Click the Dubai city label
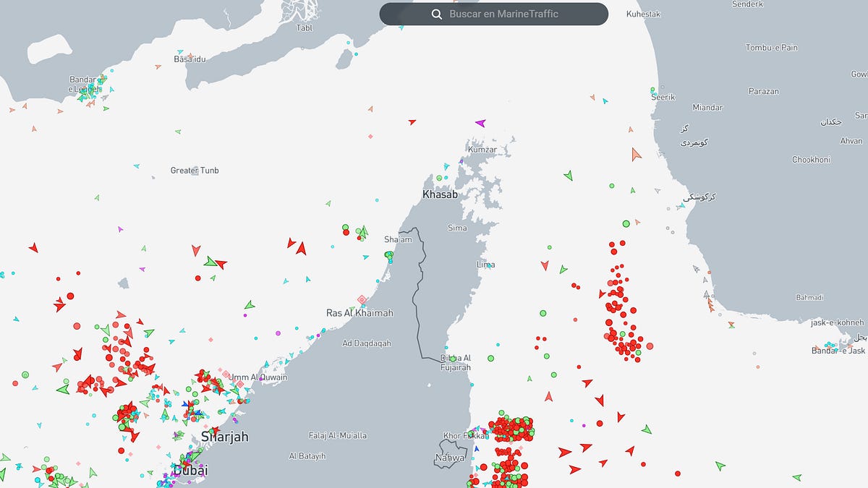 point(190,471)
